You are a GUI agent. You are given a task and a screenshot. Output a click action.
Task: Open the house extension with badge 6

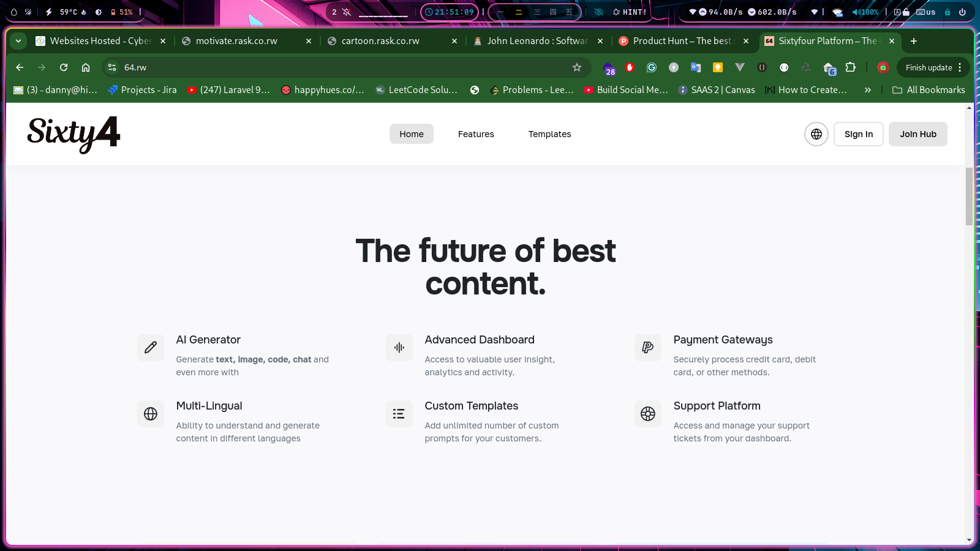click(829, 69)
